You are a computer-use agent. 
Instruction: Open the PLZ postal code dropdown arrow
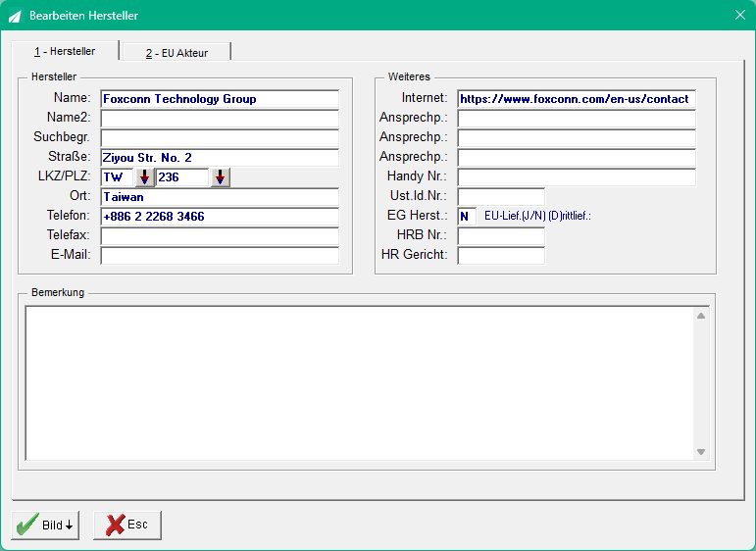click(x=221, y=177)
